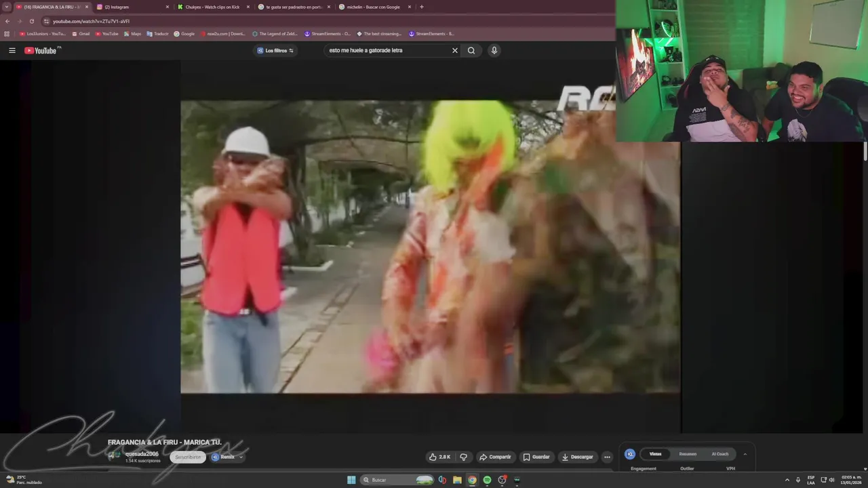Image resolution: width=868 pixels, height=488 pixels.
Task: Click the playing video frame
Action: pos(430,247)
